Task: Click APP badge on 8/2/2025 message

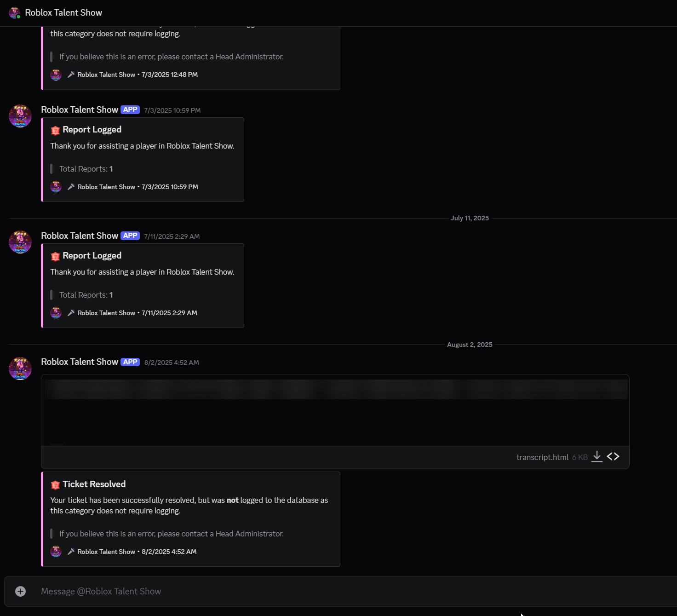Action: point(130,362)
